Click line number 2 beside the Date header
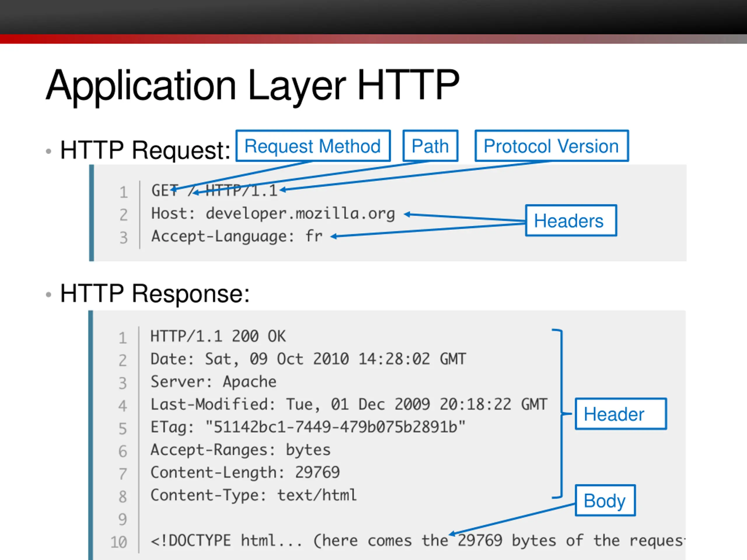747x560 pixels. click(123, 360)
